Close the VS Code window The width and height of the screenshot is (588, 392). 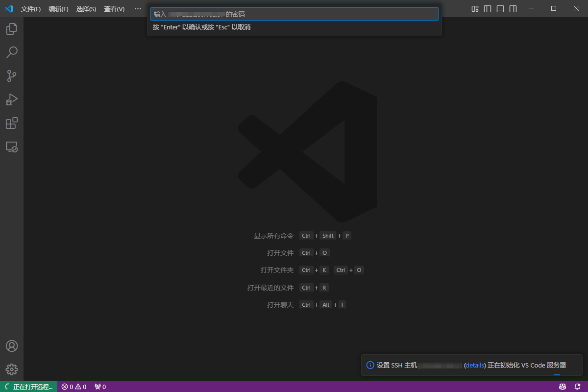pyautogui.click(x=576, y=8)
